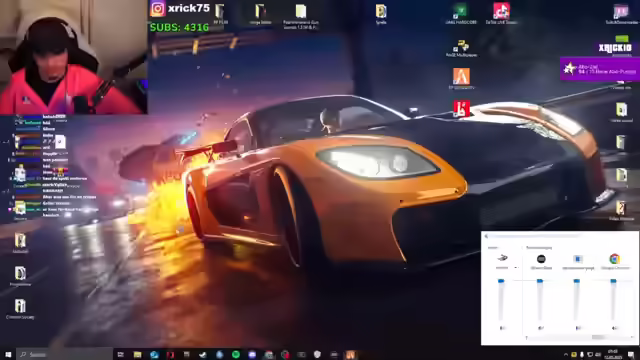
Task: Mute the speaker device in volume mixer
Action: (502, 328)
